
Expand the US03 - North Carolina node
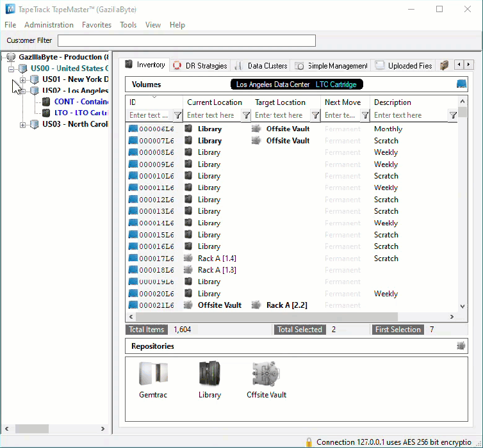[x=22, y=125]
